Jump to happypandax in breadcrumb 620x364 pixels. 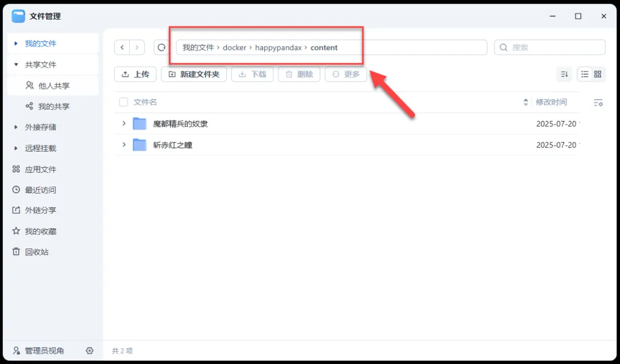[x=278, y=48]
